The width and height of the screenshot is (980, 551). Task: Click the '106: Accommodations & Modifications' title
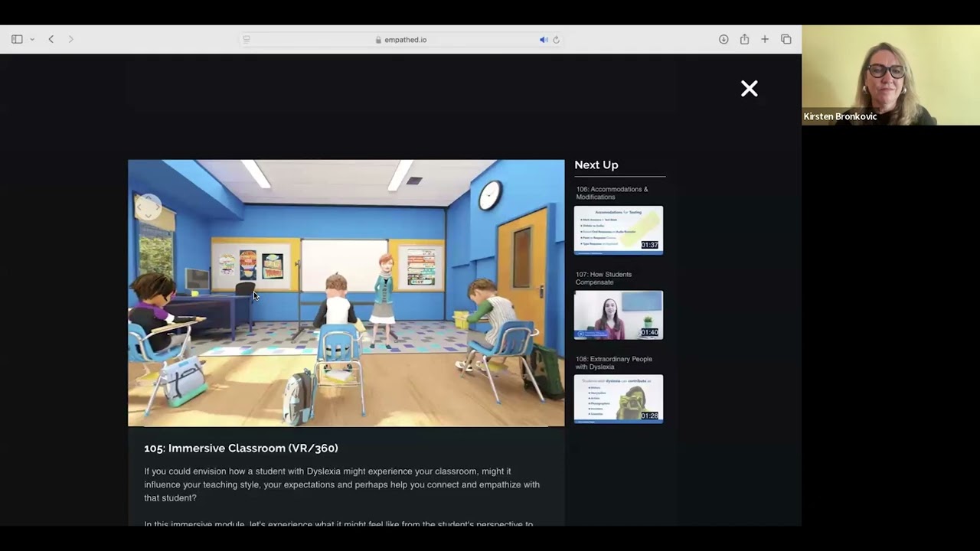coord(612,193)
